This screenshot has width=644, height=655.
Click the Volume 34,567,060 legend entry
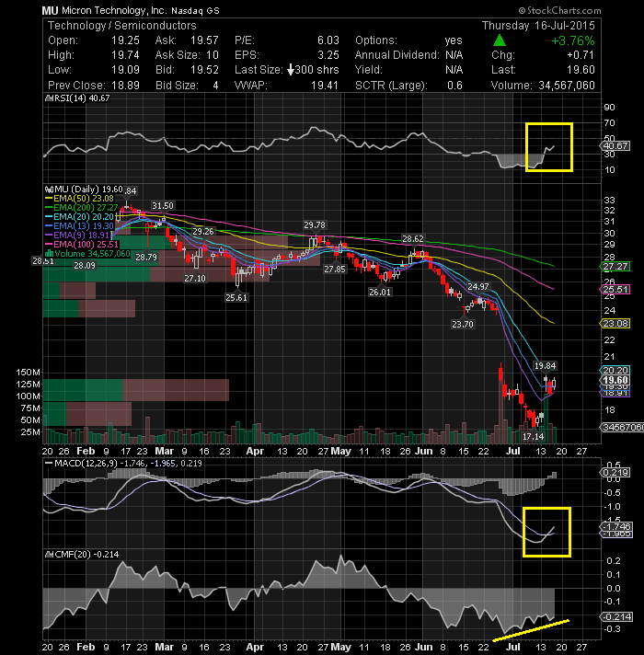(87, 254)
